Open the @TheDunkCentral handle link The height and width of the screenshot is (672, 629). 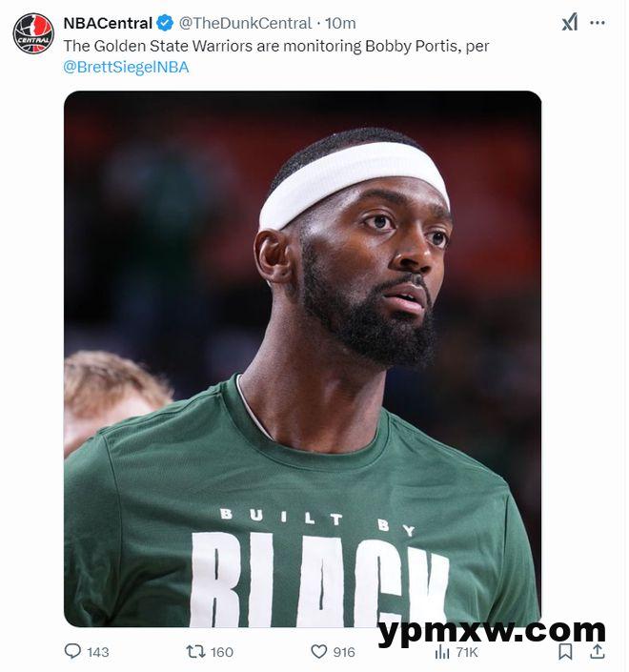tap(245, 23)
